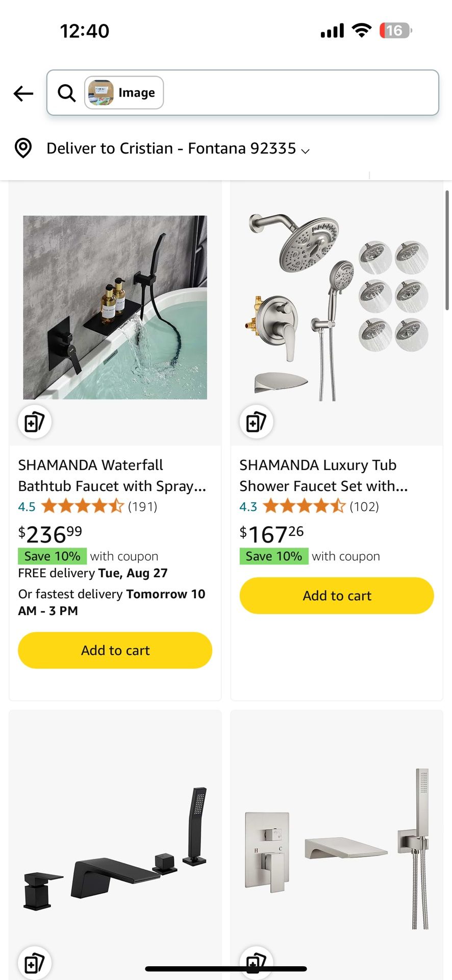Select the Save 10% coupon on the bathtub faucet
The height and width of the screenshot is (980, 452).
pos(52,556)
